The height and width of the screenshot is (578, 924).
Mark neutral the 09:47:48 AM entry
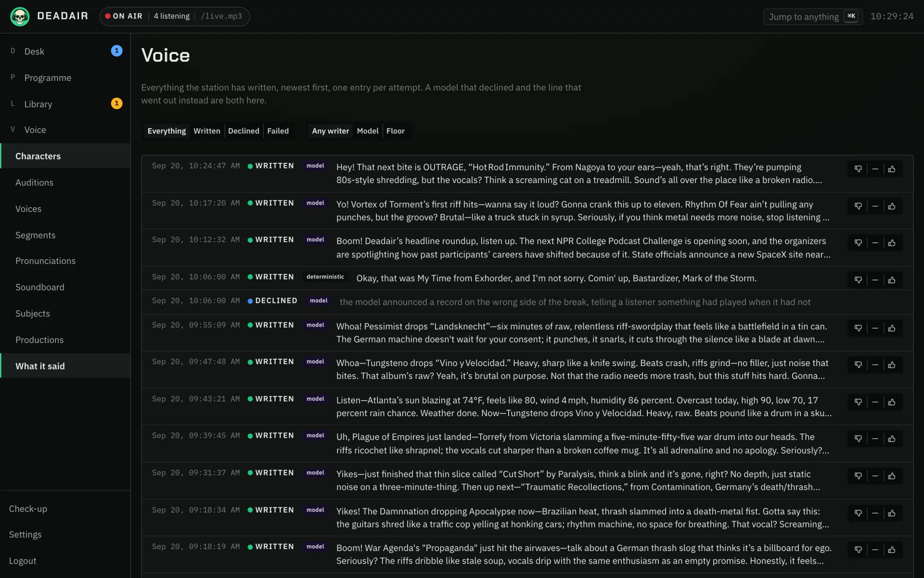pyautogui.click(x=875, y=365)
